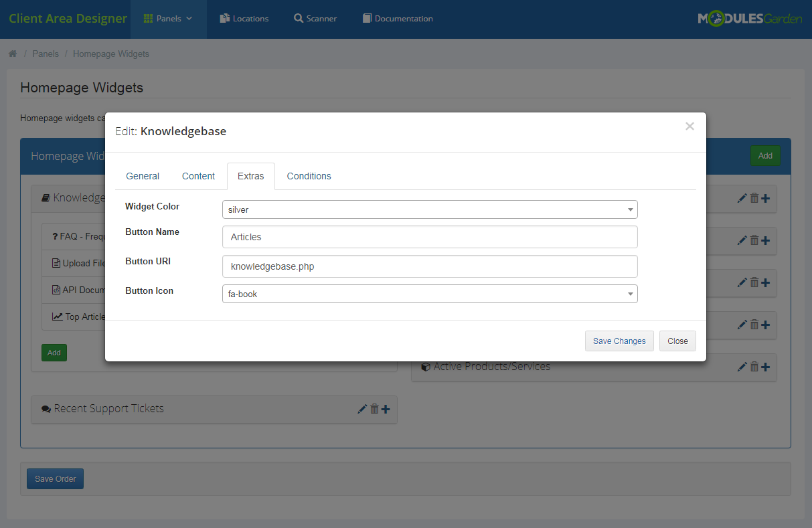Screen dimensions: 812x528
Task: Click the plus icon on Active Products/Services
Action: click(x=765, y=367)
